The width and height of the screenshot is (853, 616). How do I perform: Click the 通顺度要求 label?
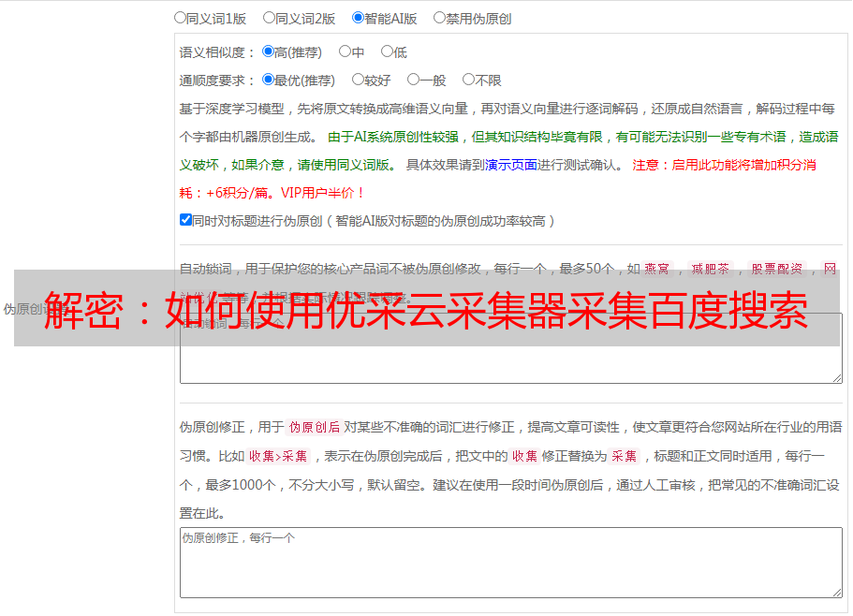coord(217,81)
